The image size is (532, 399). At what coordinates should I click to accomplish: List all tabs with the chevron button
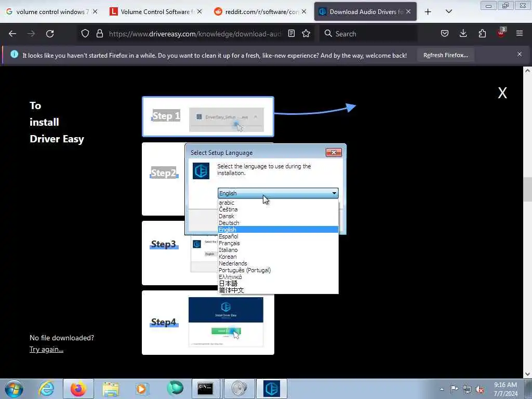[449, 12]
